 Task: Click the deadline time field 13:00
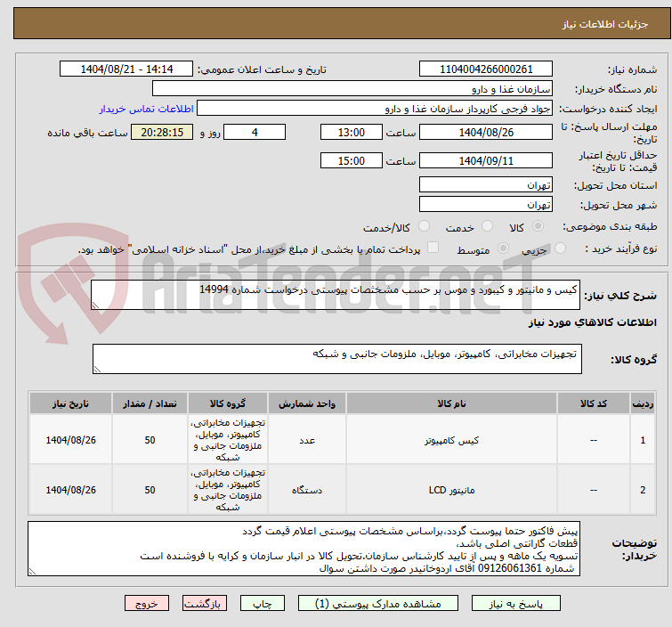click(x=352, y=132)
